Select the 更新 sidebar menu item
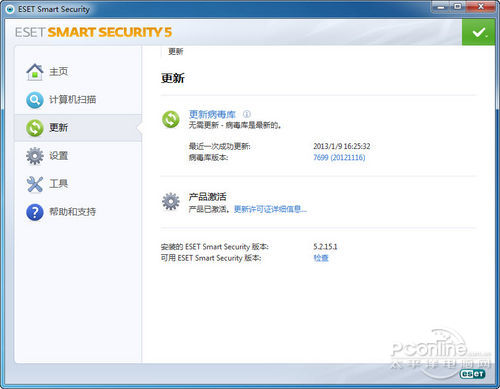 tap(78, 128)
